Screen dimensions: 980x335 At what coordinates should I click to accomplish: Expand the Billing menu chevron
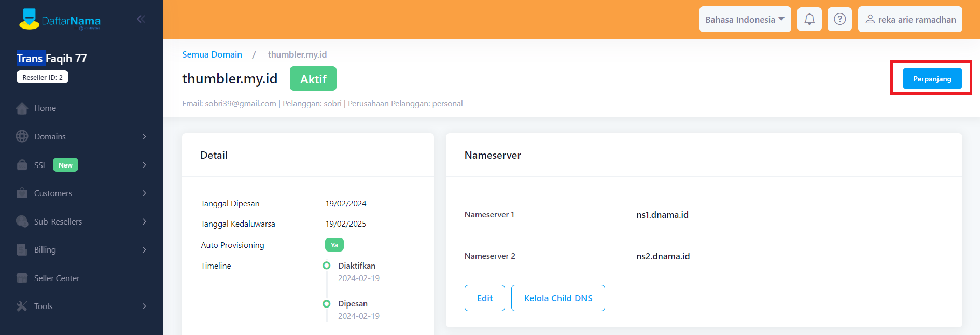tap(144, 249)
